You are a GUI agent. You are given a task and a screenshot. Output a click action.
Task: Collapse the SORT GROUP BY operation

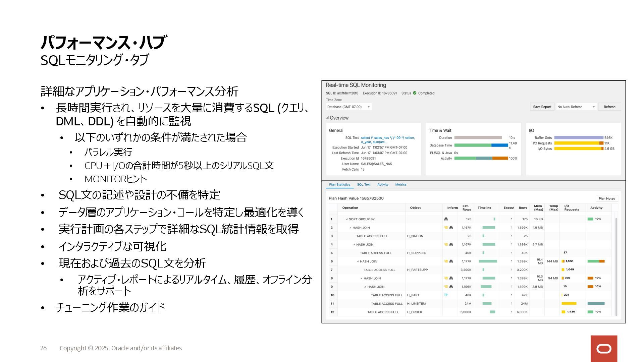click(347, 219)
